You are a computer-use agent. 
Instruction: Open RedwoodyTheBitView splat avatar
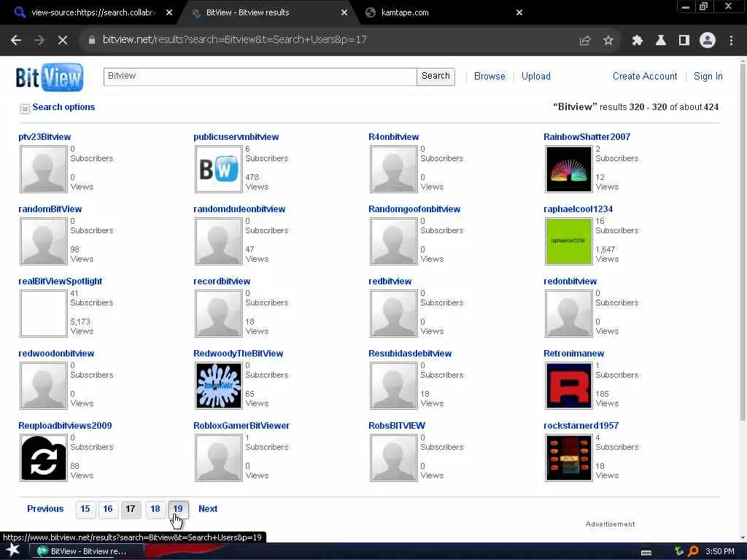tap(219, 386)
